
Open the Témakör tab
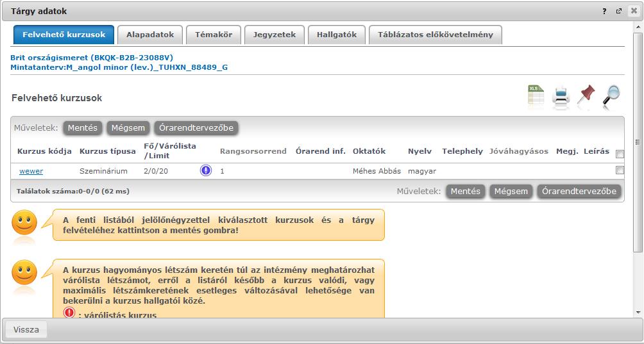[214, 35]
